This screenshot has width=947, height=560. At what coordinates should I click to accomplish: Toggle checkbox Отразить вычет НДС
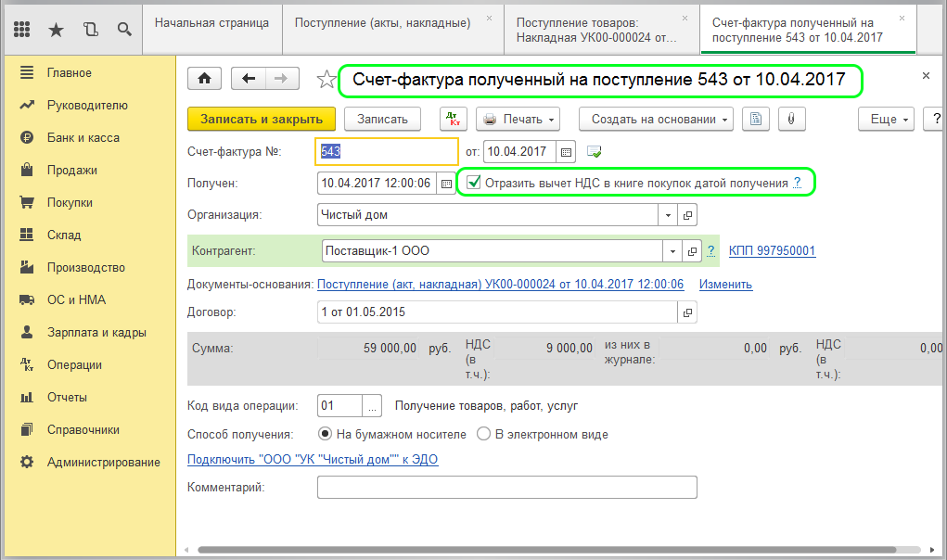click(x=474, y=183)
